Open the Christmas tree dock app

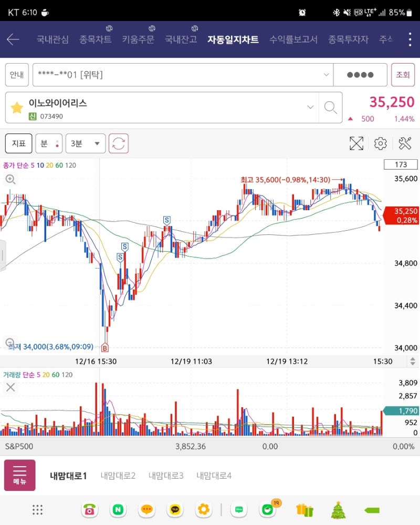coord(338,510)
